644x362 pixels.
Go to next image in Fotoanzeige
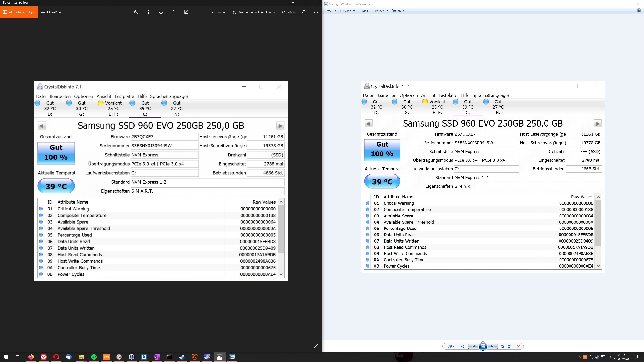pos(493,346)
